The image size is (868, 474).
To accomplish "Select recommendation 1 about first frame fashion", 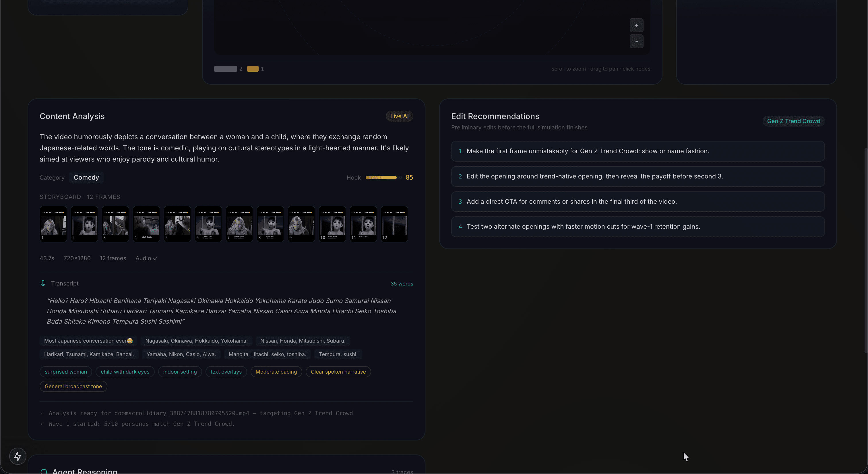I will click(x=638, y=151).
